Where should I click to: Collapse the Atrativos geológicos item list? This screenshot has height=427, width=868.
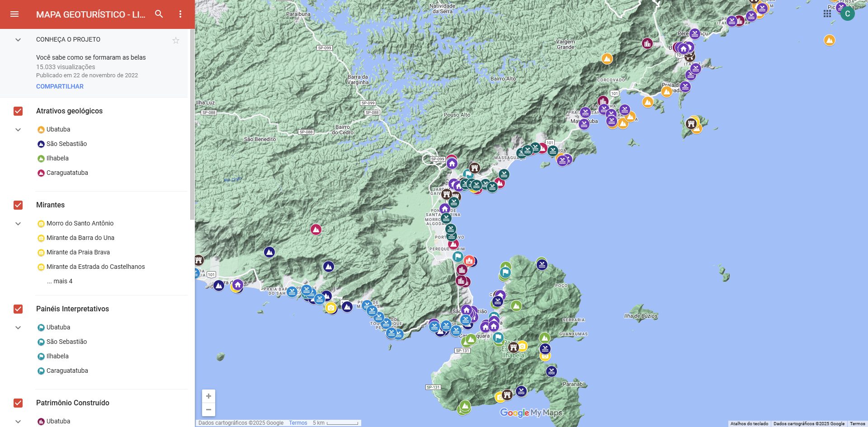[x=18, y=130]
